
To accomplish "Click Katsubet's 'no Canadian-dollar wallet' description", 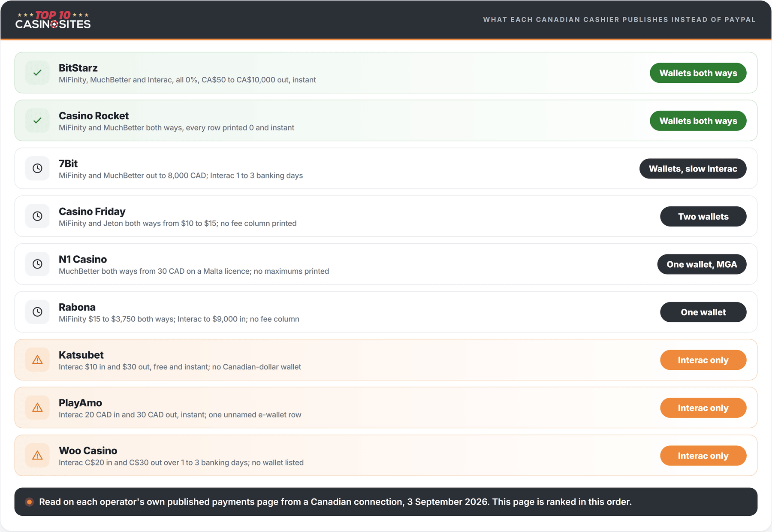I will coord(180,367).
